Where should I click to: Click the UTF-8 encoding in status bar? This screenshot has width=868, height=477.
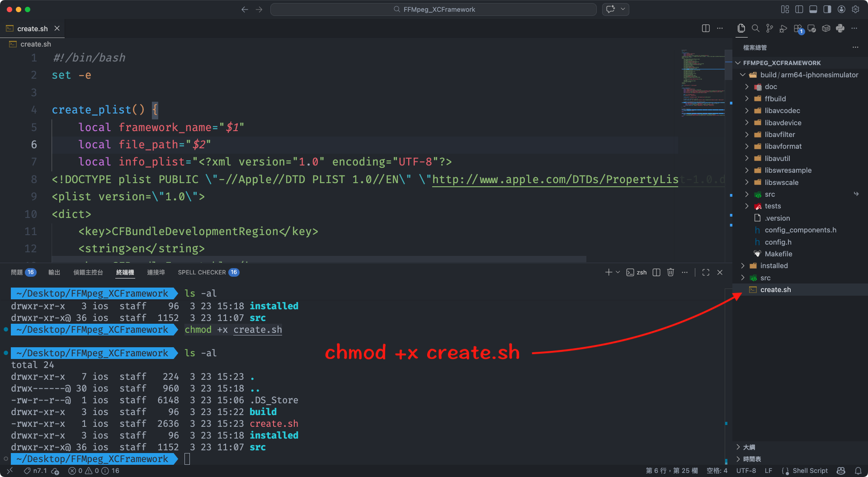(746, 471)
